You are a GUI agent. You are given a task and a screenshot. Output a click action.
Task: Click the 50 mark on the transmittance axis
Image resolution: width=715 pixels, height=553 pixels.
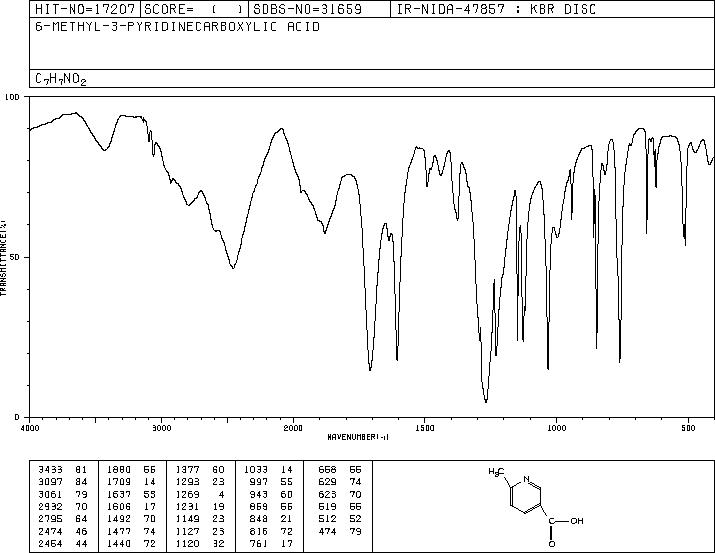click(15, 257)
